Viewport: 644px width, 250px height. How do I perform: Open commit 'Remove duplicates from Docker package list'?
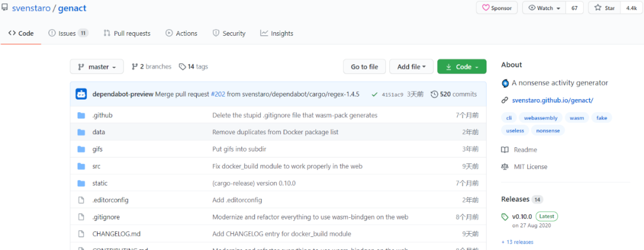[x=275, y=132]
